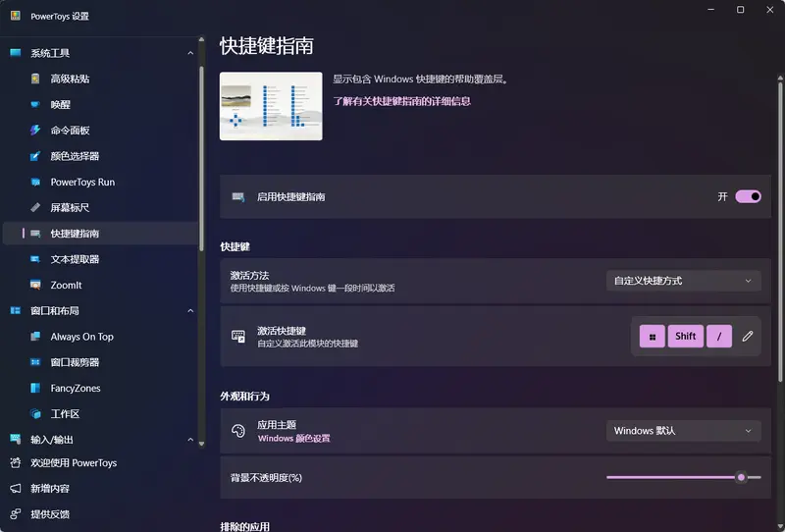Switch to 文本提取器 page

[x=100, y=259]
